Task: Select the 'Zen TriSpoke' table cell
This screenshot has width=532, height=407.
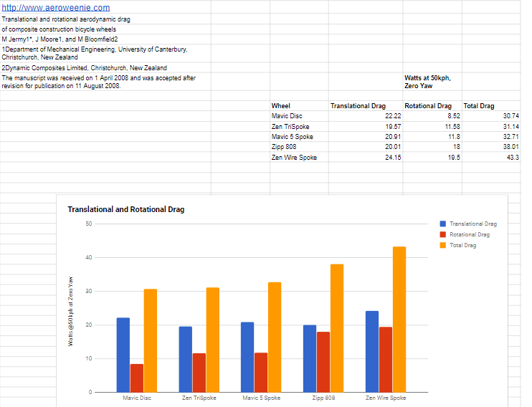Action: [299, 127]
